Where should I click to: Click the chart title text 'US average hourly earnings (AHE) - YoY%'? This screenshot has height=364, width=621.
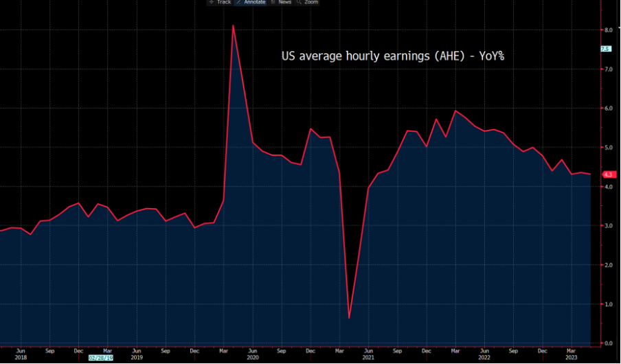point(393,56)
